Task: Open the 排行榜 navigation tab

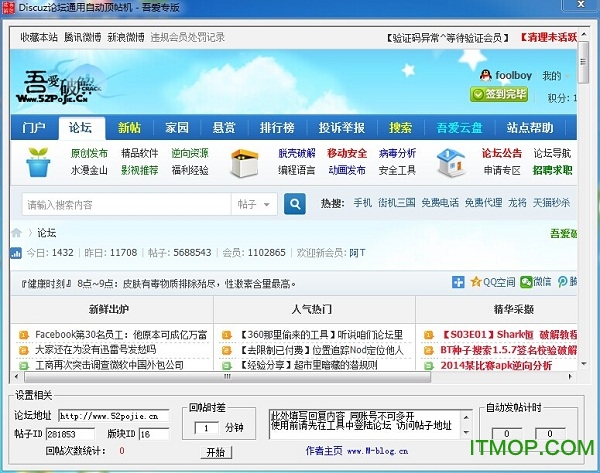Action: point(277,127)
